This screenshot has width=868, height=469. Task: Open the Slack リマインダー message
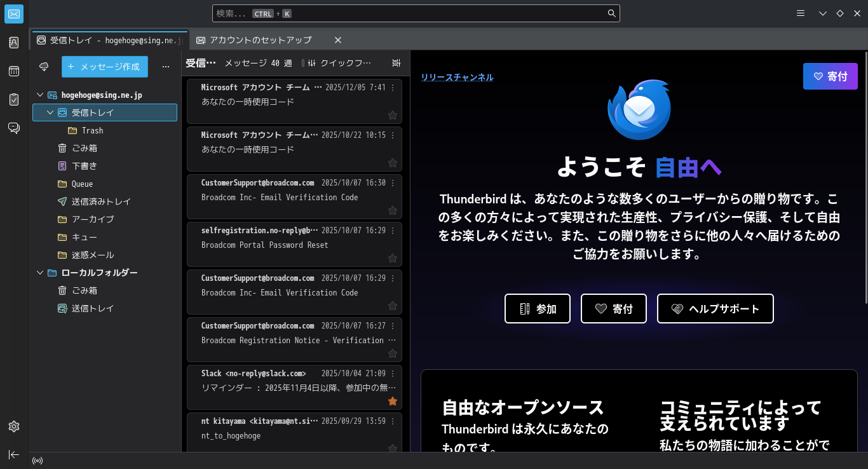[x=294, y=388]
